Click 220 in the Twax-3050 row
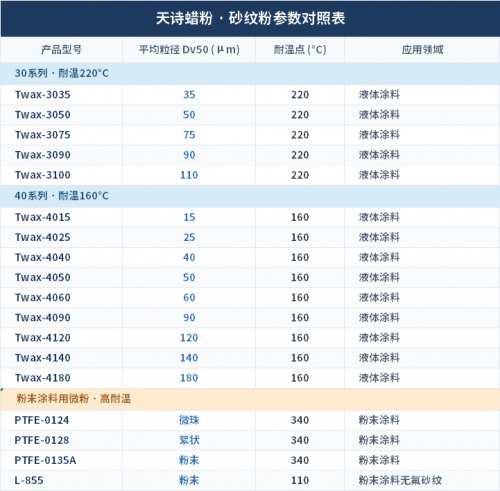The width and height of the screenshot is (500, 491). click(x=300, y=115)
